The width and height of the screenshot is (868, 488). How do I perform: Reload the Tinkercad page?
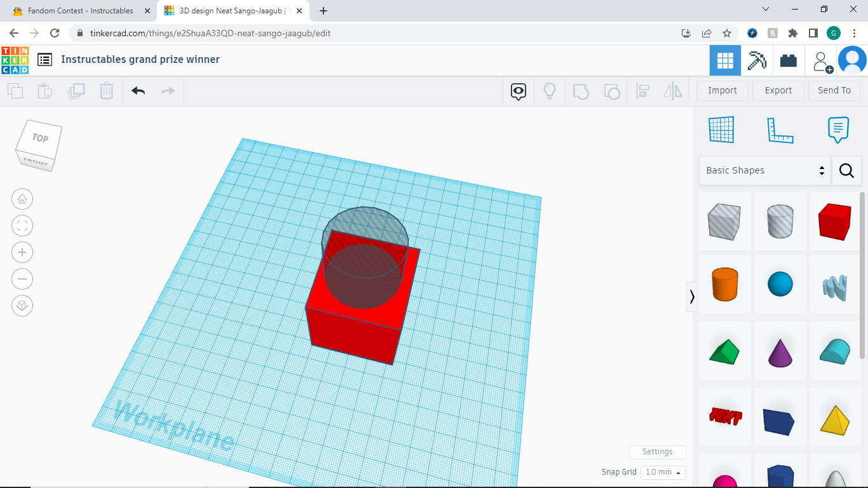click(55, 33)
